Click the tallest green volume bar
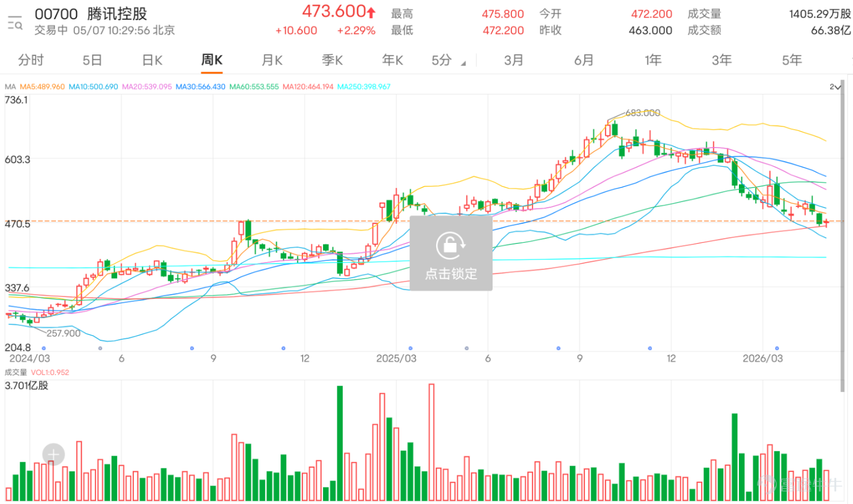 [x=340, y=443]
